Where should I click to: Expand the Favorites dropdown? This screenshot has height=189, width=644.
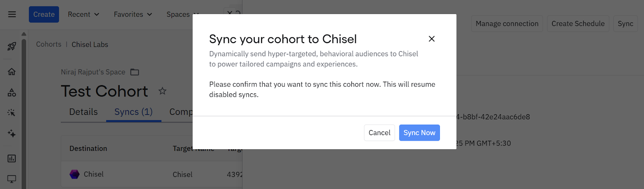click(x=133, y=14)
